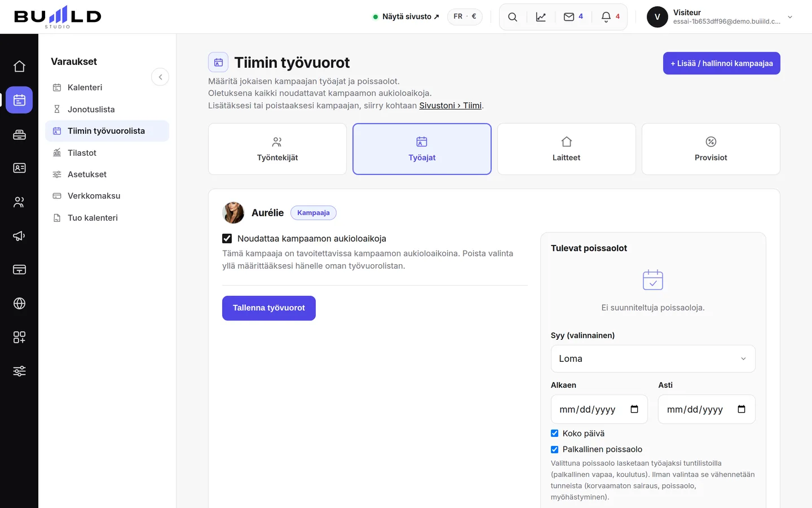Click the Tulevat poissaolot heading
Image resolution: width=812 pixels, height=508 pixels.
(589, 248)
